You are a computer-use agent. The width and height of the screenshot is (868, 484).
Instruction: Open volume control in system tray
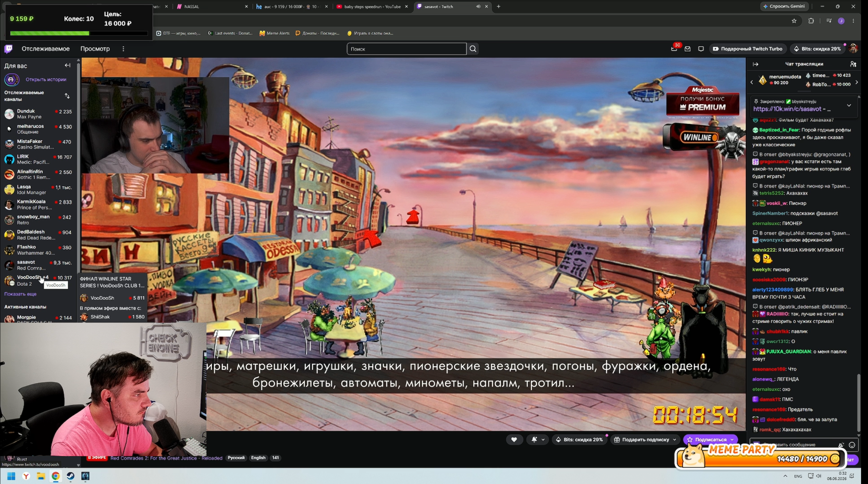pyautogui.click(x=819, y=476)
